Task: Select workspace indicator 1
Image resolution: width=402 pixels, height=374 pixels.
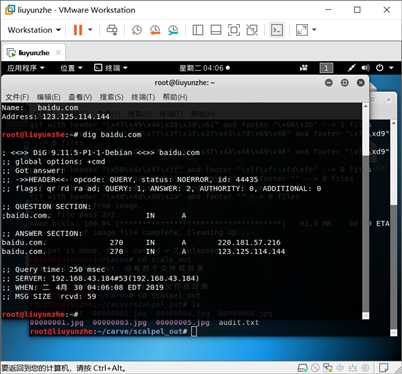Action: pos(326,68)
